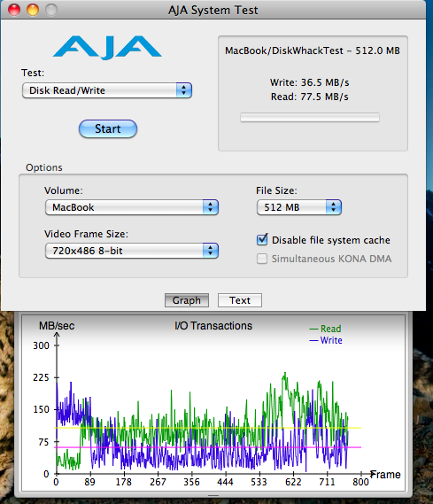Toggle the Simultaneous KONA DMA checkbox
433x504 pixels.
point(262,259)
